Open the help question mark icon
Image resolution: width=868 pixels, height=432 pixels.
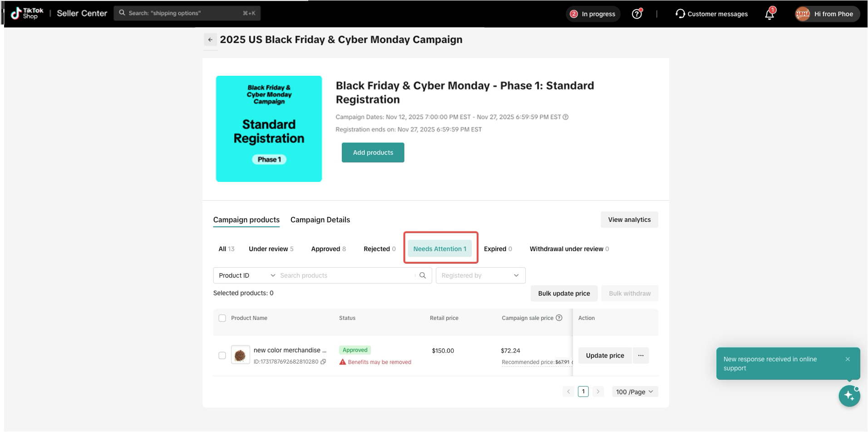click(x=636, y=14)
